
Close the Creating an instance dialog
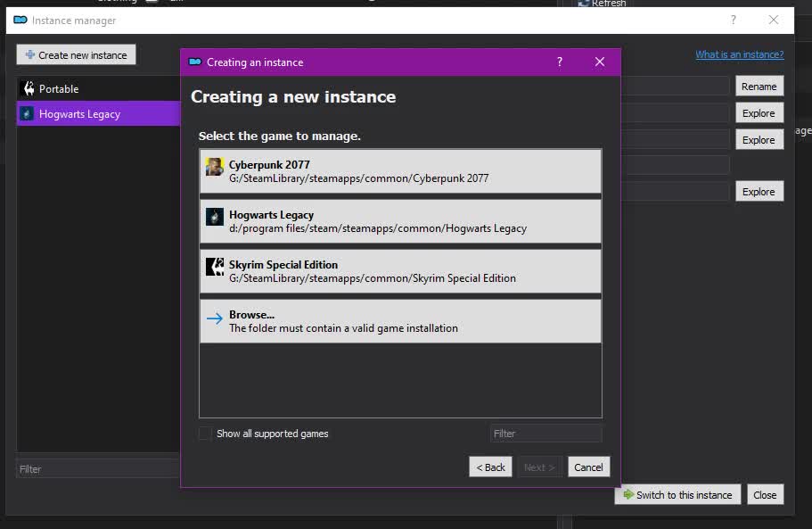point(600,62)
